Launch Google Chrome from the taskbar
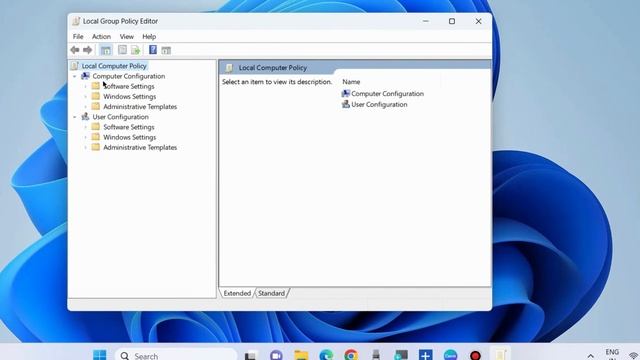The width and height of the screenshot is (640, 360). coord(351,355)
